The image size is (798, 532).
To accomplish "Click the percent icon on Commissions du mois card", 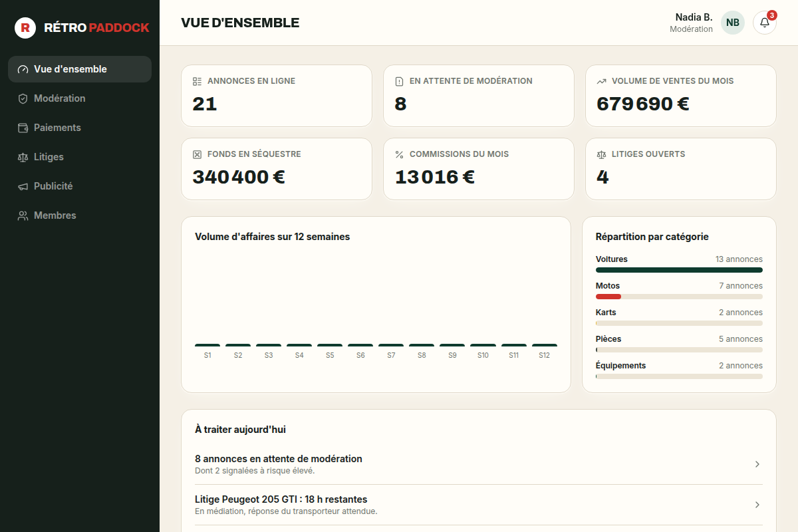I will pos(399,154).
